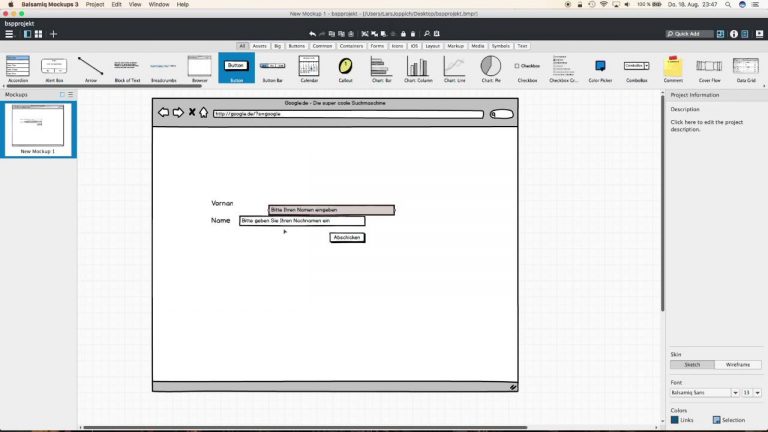768x432 pixels.
Task: Open the Project menu in the menu bar
Action: tap(95, 4)
